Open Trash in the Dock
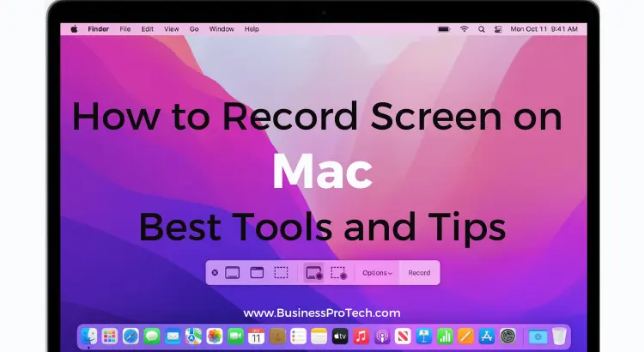Image resolution: width=644 pixels, height=352 pixels. tap(559, 337)
